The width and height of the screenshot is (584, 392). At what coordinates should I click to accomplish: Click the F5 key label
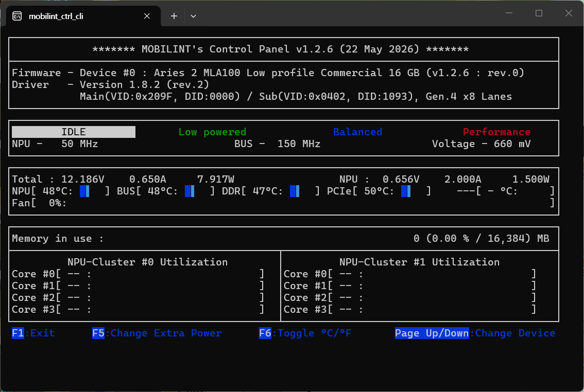pyautogui.click(x=98, y=333)
